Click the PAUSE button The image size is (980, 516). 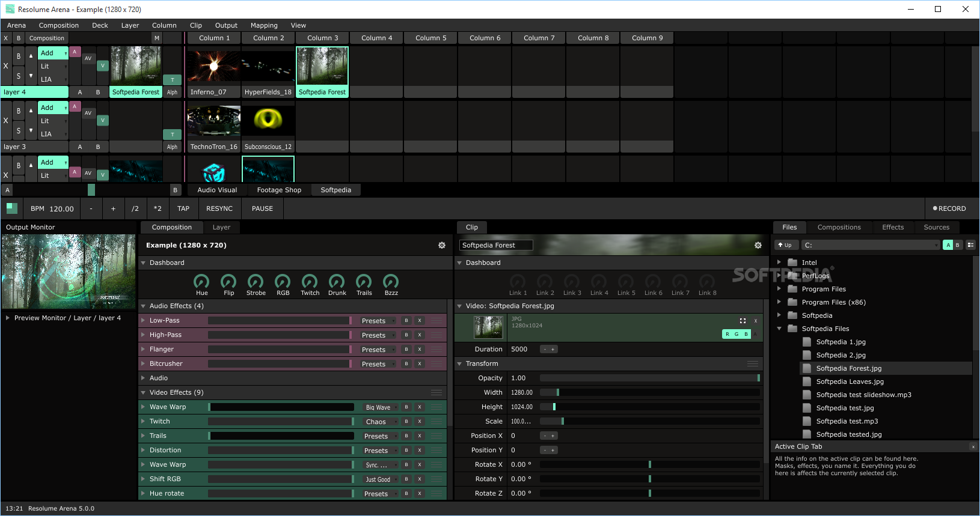click(262, 208)
